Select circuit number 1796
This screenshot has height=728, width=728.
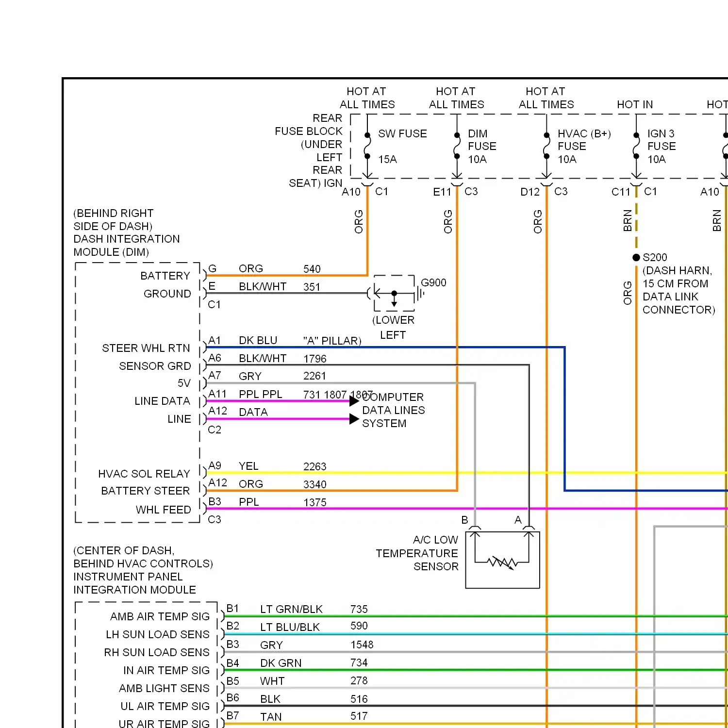coord(315,359)
